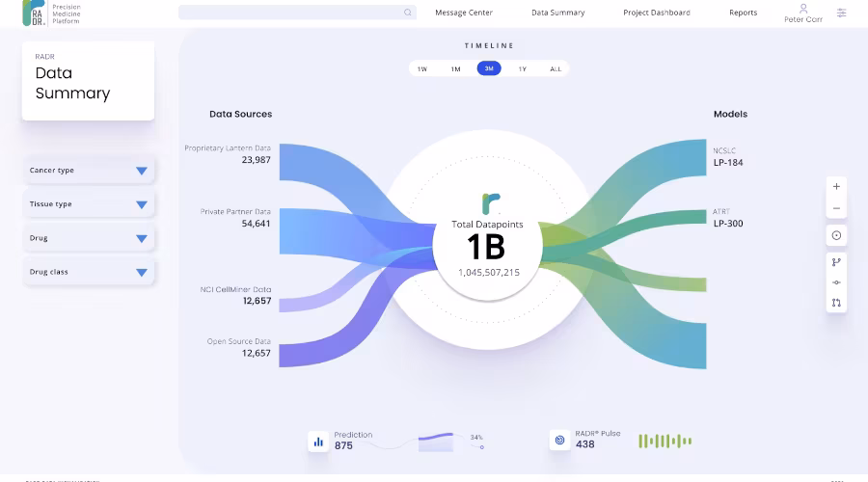Open the user profile icon for Peter Carr
Screen dimensions: 868x482
(803, 9)
